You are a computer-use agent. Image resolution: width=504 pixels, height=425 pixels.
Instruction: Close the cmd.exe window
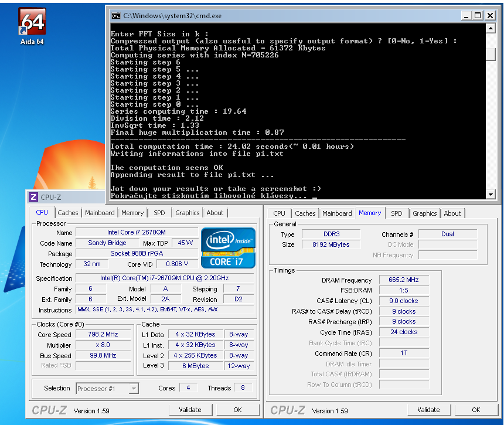tap(490, 15)
